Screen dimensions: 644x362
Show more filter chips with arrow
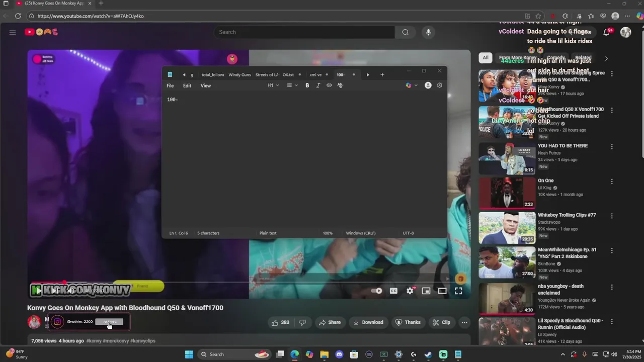[606, 58]
